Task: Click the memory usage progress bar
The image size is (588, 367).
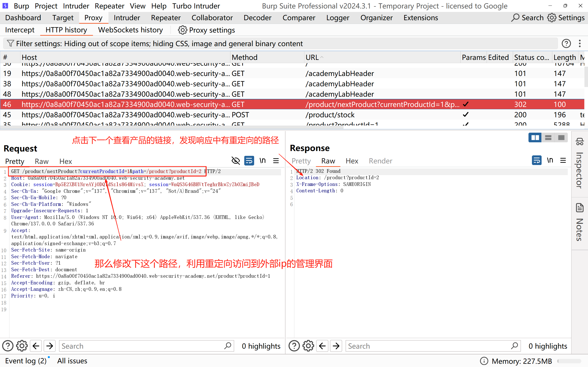Action: tap(569, 361)
